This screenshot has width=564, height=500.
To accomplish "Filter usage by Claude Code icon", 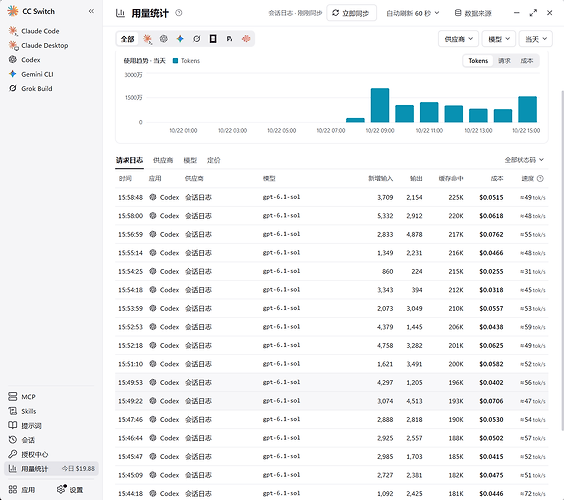I will coord(147,39).
